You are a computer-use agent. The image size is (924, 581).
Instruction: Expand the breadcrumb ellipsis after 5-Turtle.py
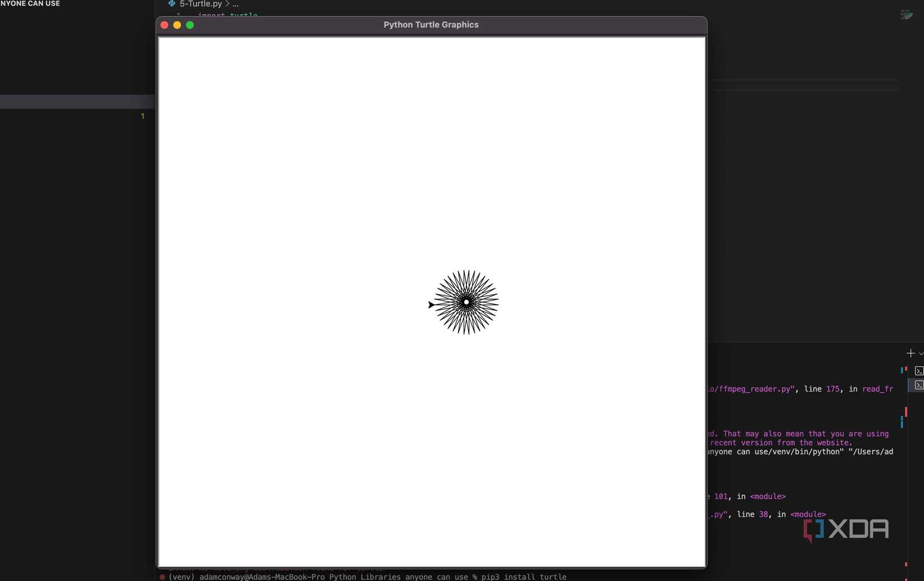click(236, 4)
